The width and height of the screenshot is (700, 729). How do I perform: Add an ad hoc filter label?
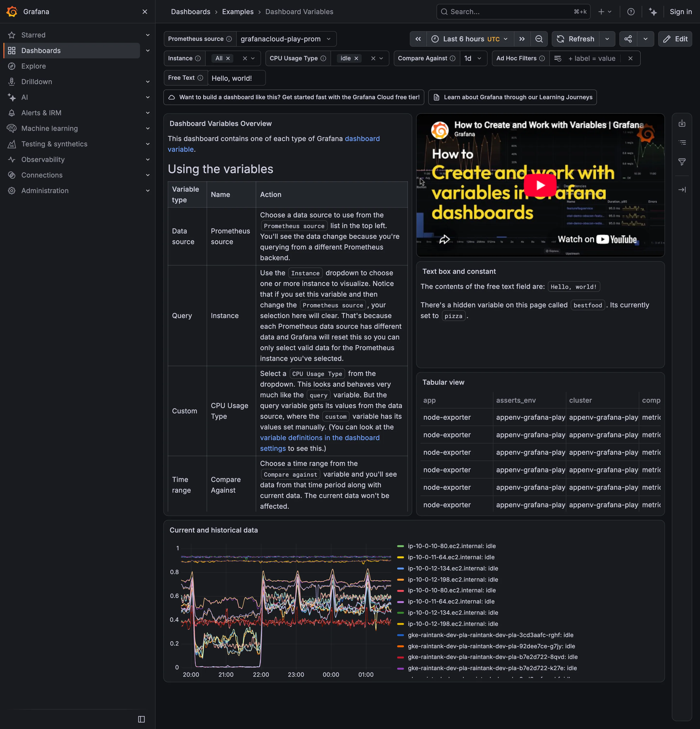pos(592,58)
